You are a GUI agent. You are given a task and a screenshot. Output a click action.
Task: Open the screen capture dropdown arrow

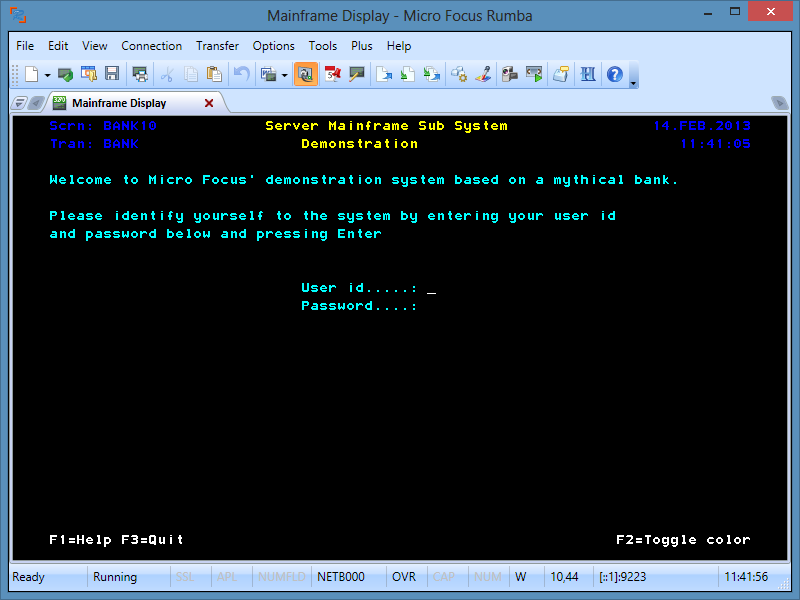tap(282, 74)
